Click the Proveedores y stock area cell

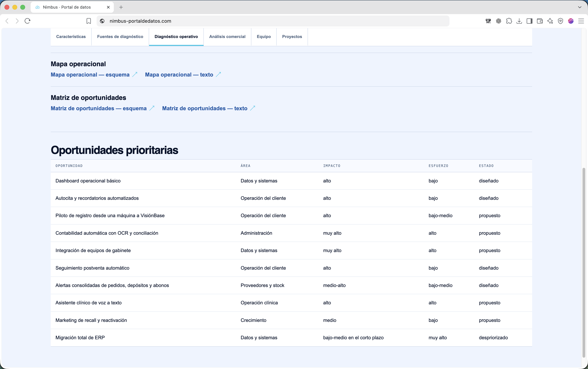263,285
